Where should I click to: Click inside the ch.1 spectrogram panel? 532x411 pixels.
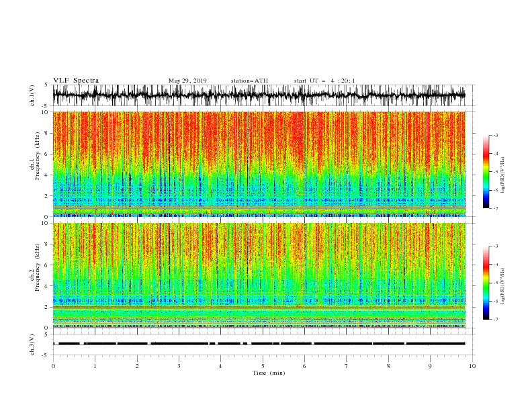(259, 164)
